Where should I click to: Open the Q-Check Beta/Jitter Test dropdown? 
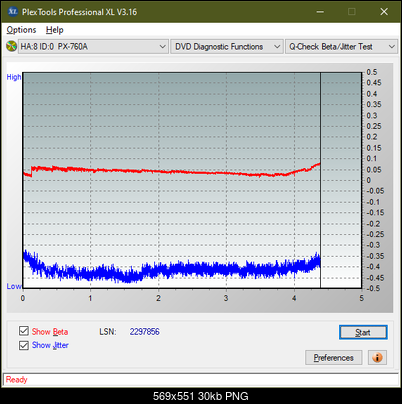[341, 47]
